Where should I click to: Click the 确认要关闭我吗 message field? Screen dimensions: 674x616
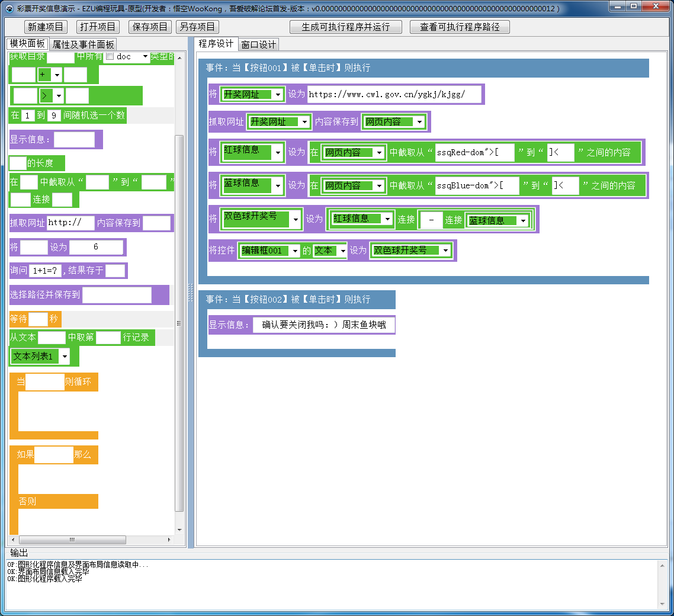pos(324,325)
